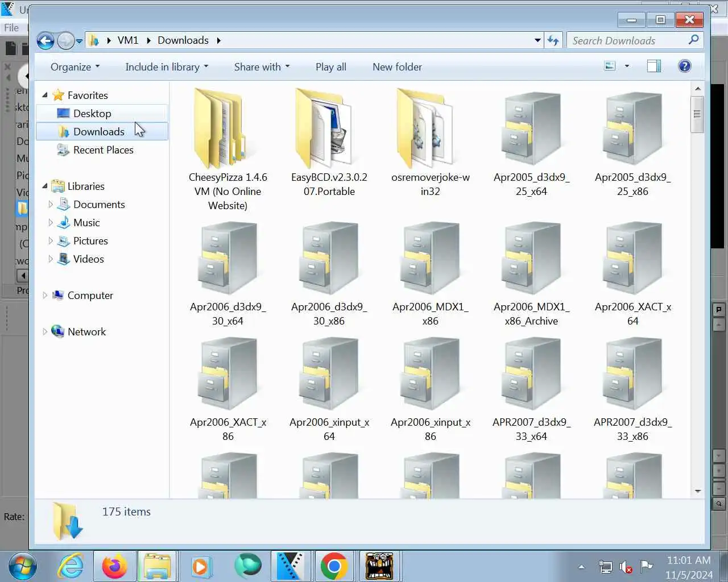
Task: Expand the Pictures library
Action: click(x=51, y=240)
